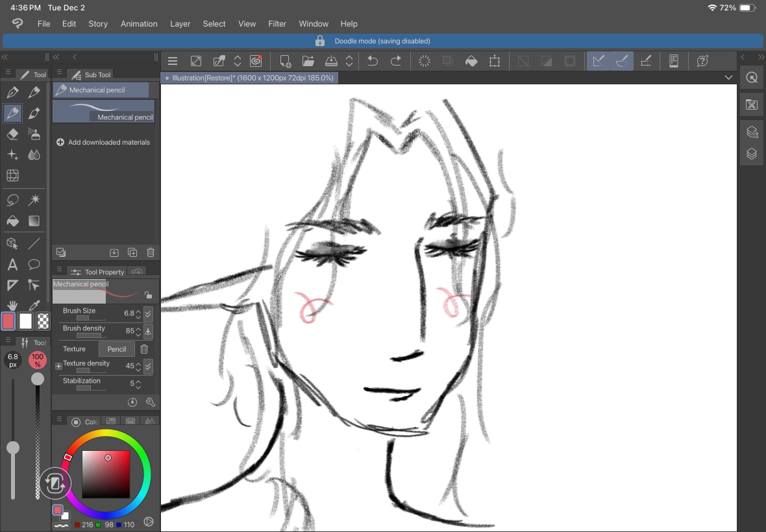
Task: Pick a shade in the color square
Action: point(106,474)
